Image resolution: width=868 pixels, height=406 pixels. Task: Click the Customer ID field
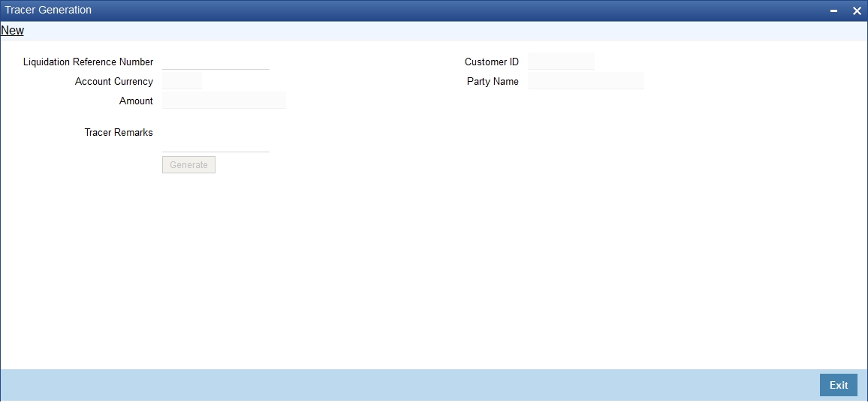point(561,62)
